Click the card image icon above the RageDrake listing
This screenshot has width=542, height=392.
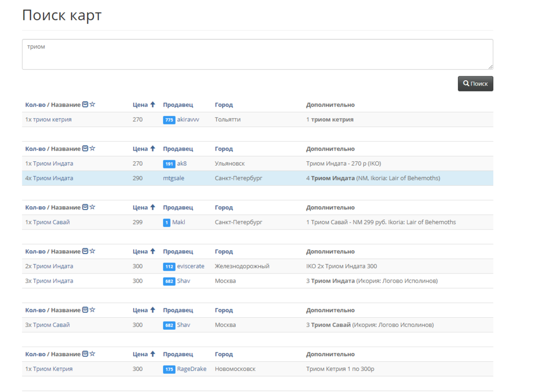(85, 354)
